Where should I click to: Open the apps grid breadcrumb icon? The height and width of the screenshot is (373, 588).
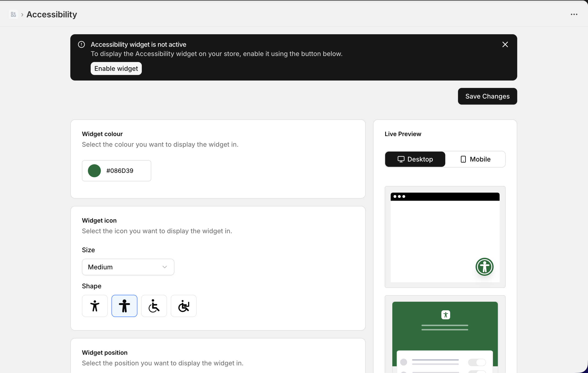13,14
